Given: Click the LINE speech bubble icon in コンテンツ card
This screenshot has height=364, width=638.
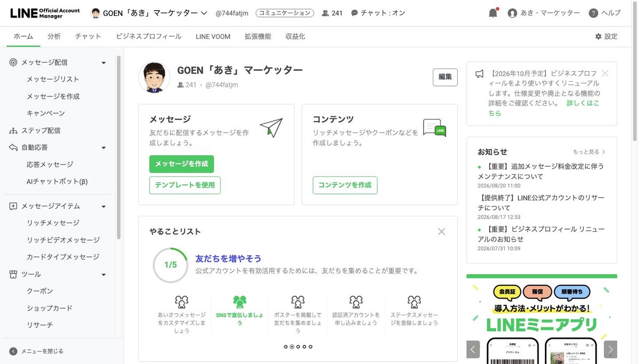Looking at the screenshot, I should pos(434,128).
